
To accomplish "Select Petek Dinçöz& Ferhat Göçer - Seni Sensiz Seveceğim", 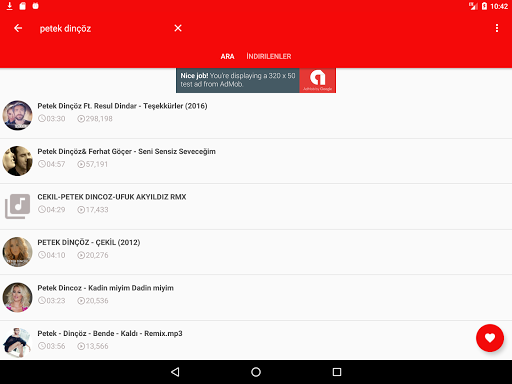I will click(x=126, y=152).
